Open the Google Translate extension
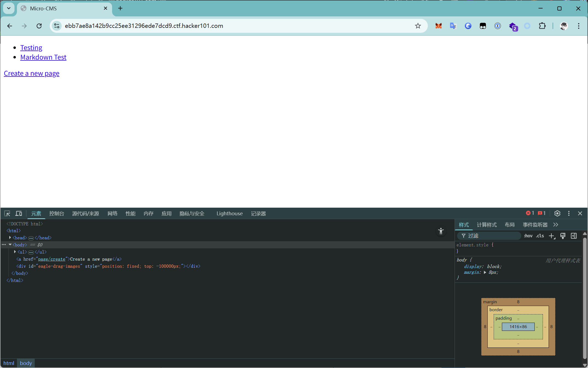 [x=453, y=26]
